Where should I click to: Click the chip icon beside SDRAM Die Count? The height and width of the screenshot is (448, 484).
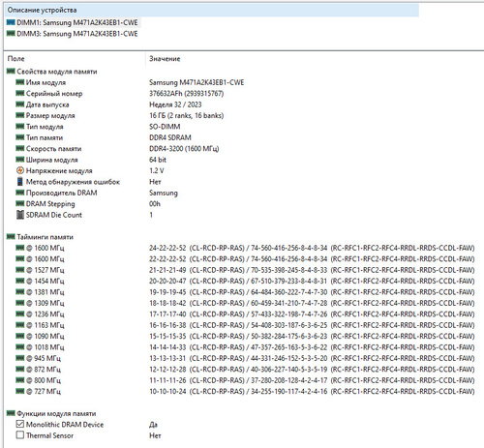point(20,215)
